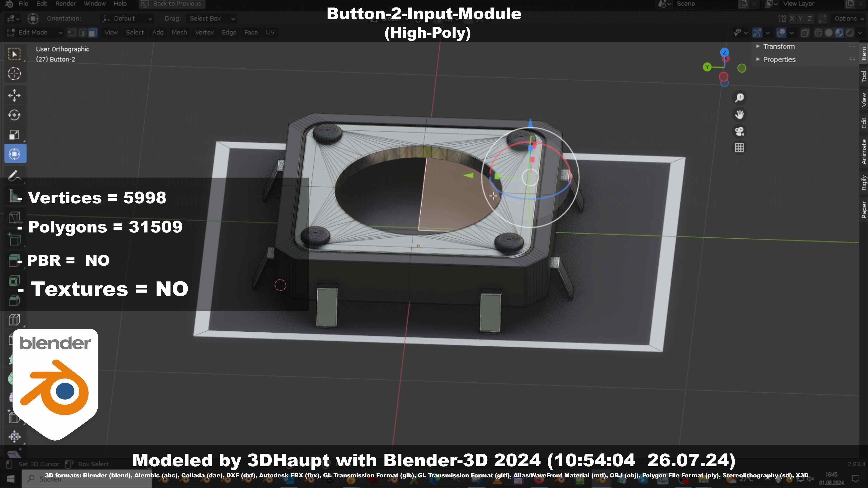
Task: Open the overlays dropdown arrow
Action: (x=792, y=33)
